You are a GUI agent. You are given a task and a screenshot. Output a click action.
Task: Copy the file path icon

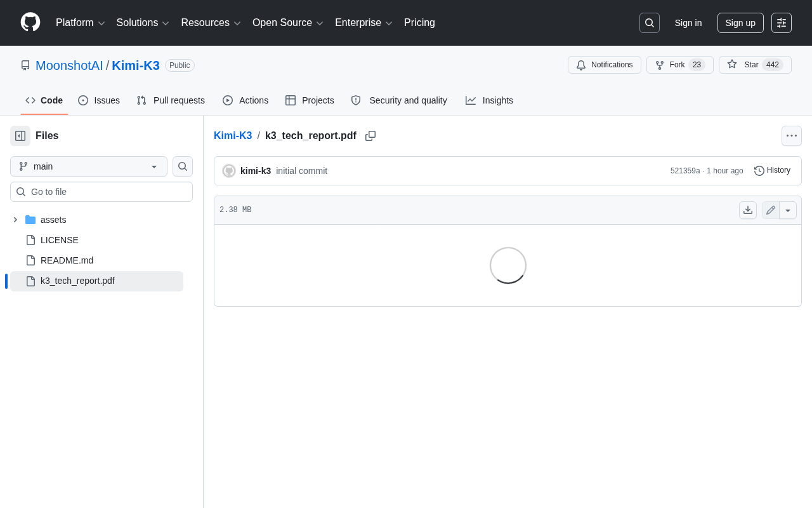click(370, 136)
